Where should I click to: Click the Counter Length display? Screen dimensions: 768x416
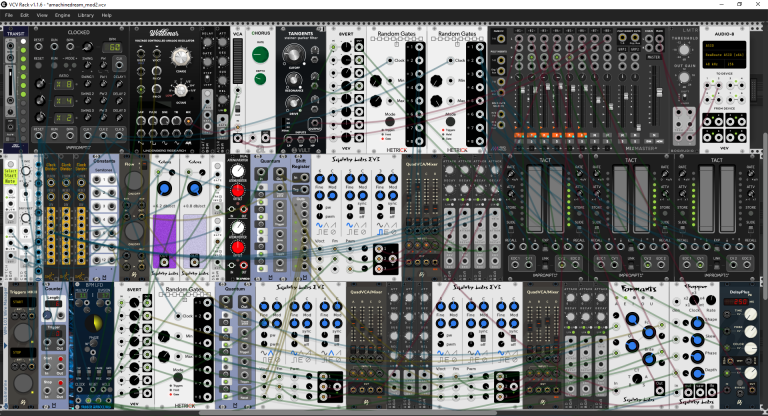(x=53, y=303)
